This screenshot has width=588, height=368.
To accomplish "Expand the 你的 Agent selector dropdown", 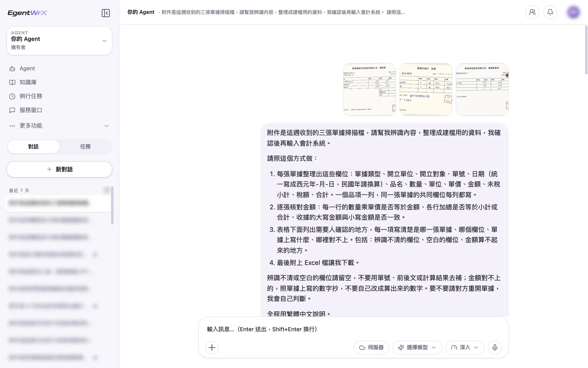I will (x=59, y=40).
